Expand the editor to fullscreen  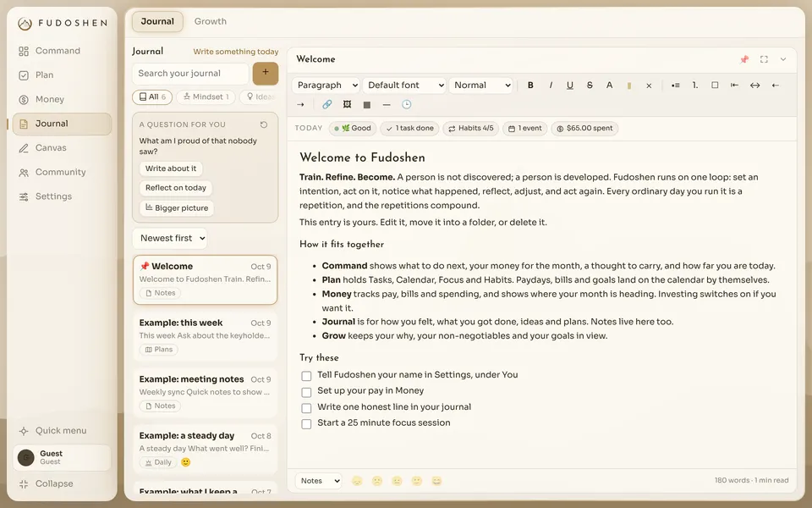pos(764,59)
